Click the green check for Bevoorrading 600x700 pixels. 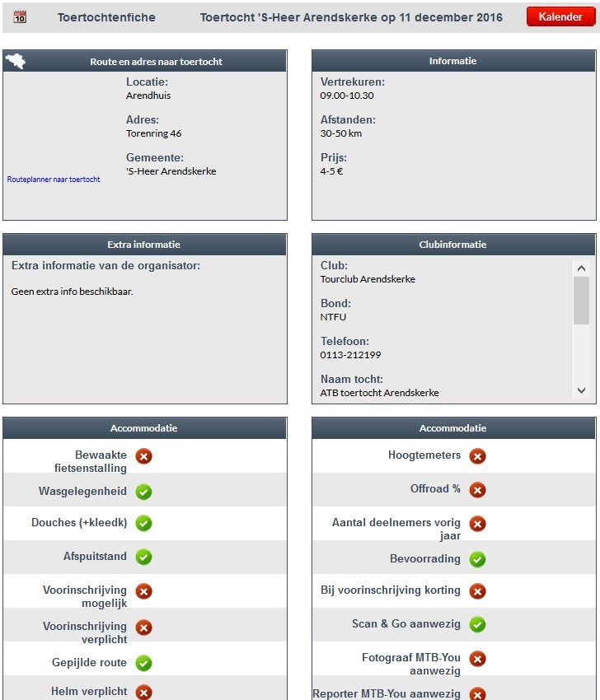[x=477, y=559]
